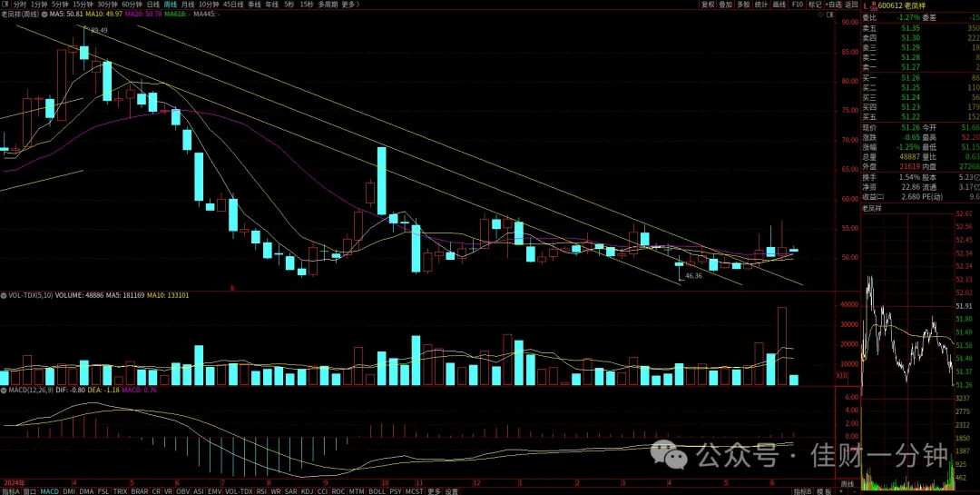Click the panel layout icon at top-left corner
980x495 pixels.
5,5
